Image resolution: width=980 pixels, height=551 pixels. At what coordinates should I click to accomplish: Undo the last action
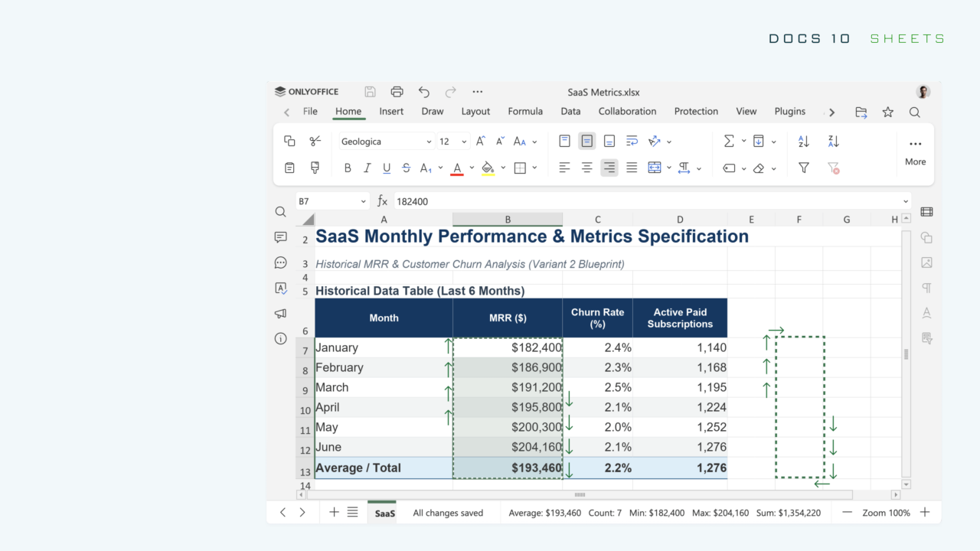point(424,92)
